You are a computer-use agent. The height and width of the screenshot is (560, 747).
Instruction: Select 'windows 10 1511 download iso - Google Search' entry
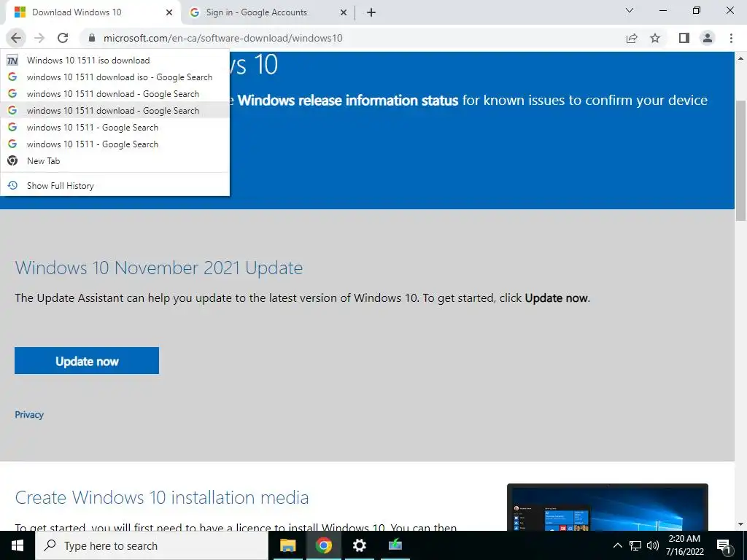pyautogui.click(x=115, y=77)
